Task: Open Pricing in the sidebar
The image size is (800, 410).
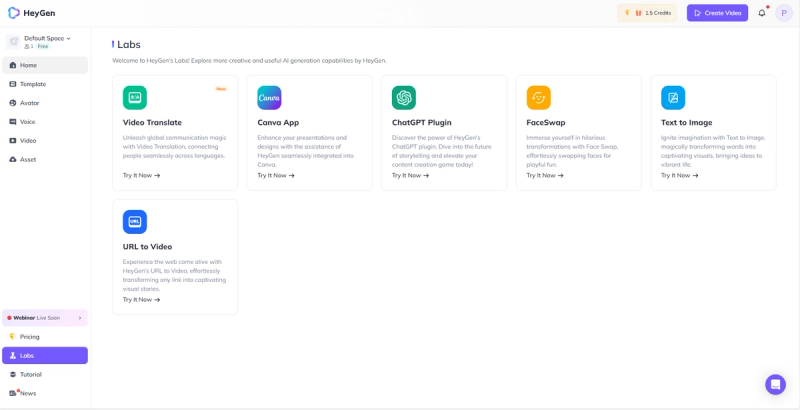Action: coord(45,337)
